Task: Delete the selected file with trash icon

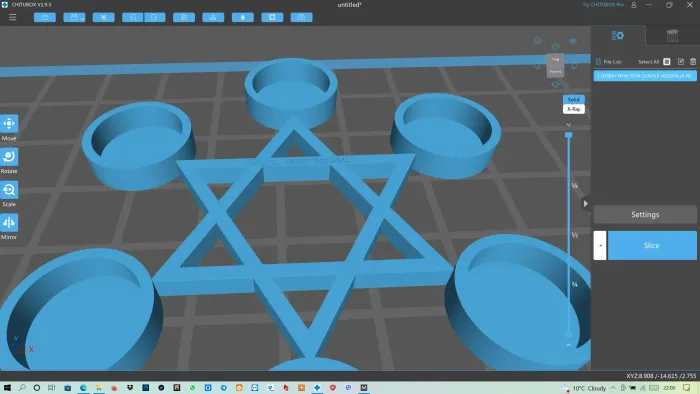Action: point(693,62)
